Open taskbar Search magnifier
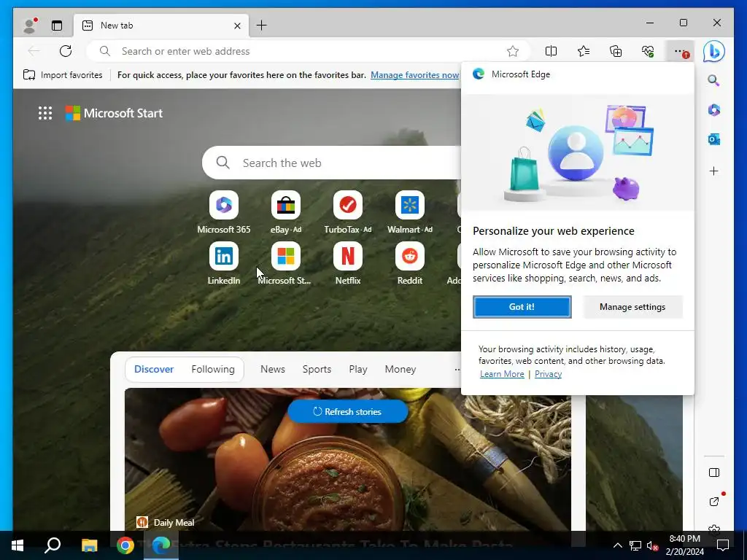 coord(53,545)
